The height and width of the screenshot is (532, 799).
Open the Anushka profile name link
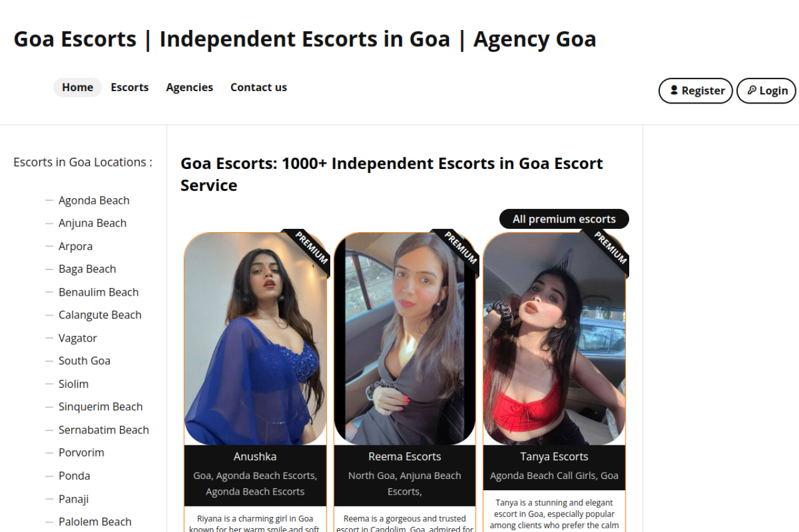point(255,457)
